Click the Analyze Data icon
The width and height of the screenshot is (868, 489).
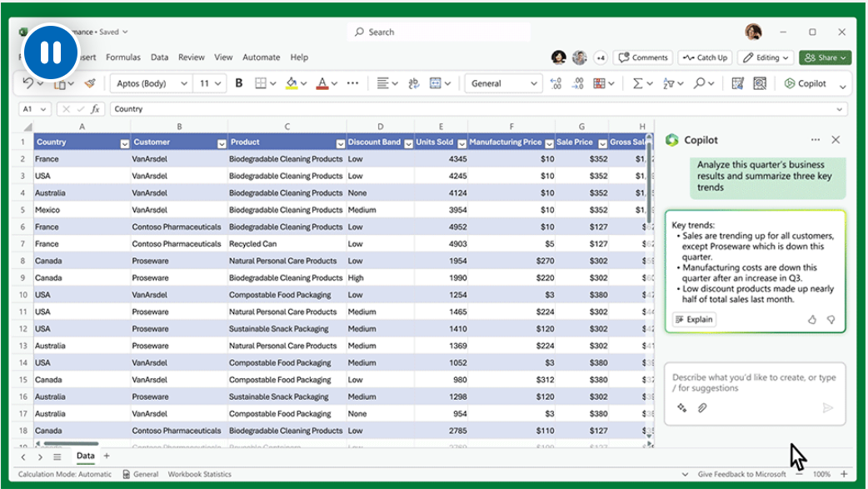tap(760, 83)
